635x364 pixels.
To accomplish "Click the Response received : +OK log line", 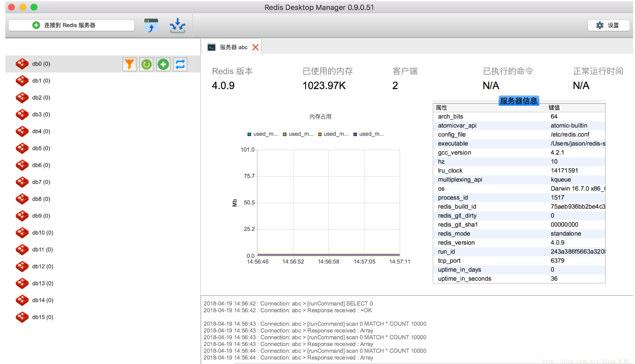I will click(288, 310).
